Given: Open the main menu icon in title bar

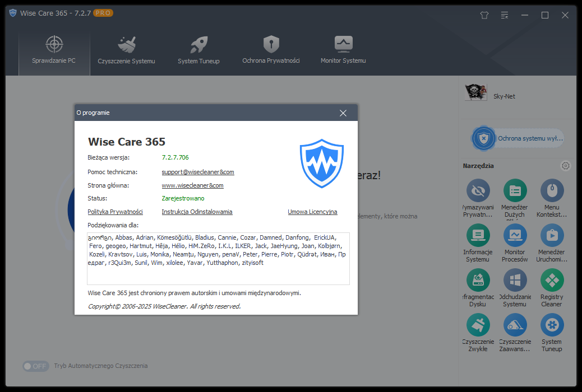Looking at the screenshot, I should [x=505, y=15].
